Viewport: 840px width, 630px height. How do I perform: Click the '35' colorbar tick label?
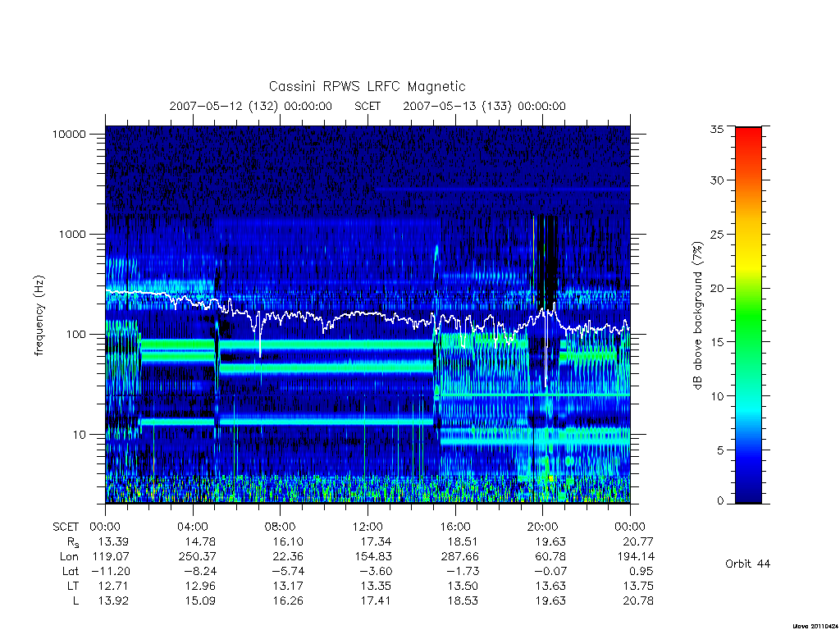pos(716,129)
